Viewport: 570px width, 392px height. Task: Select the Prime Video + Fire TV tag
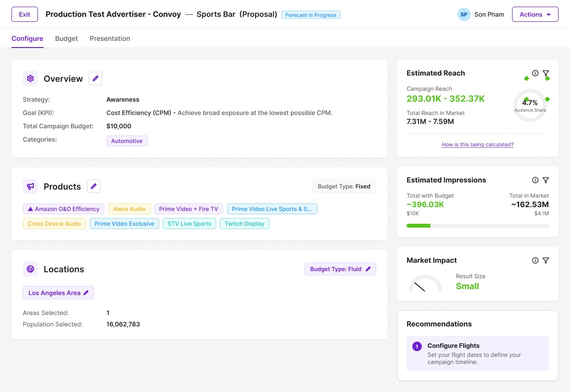189,209
